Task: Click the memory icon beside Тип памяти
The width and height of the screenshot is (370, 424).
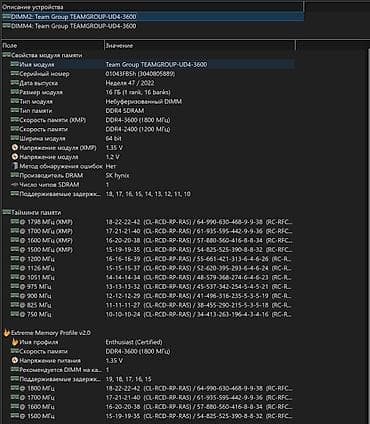Action: (x=14, y=110)
